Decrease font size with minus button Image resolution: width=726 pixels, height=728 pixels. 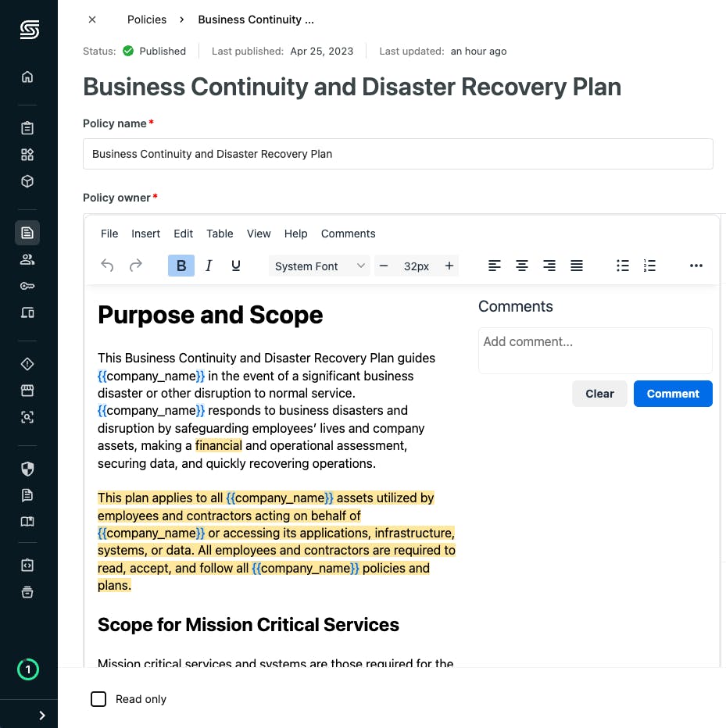tap(384, 266)
